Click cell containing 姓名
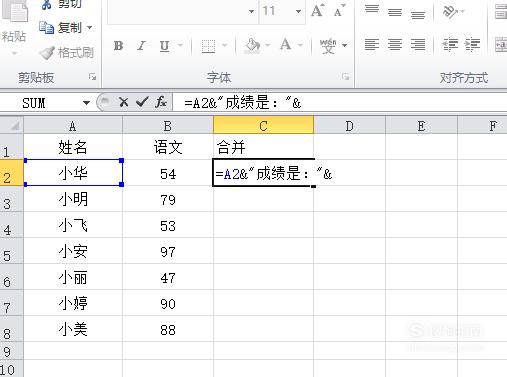Screen dimensions: 507x377 pyautogui.click(x=73, y=147)
